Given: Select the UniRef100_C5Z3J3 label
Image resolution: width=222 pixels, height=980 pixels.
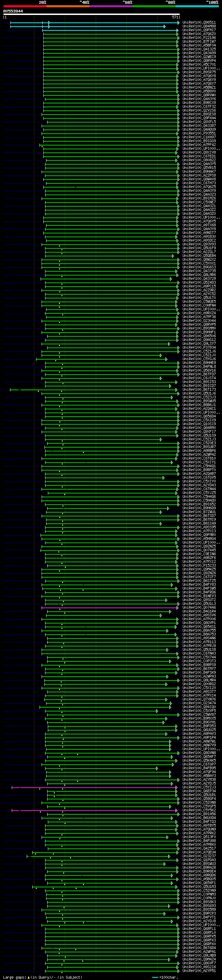Looking at the screenshot, I should (199, 397).
